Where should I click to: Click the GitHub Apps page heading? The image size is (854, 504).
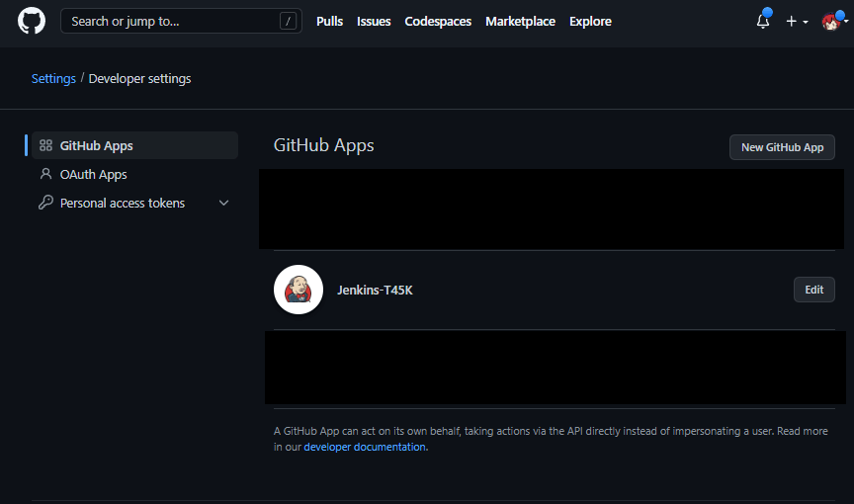[x=323, y=145]
